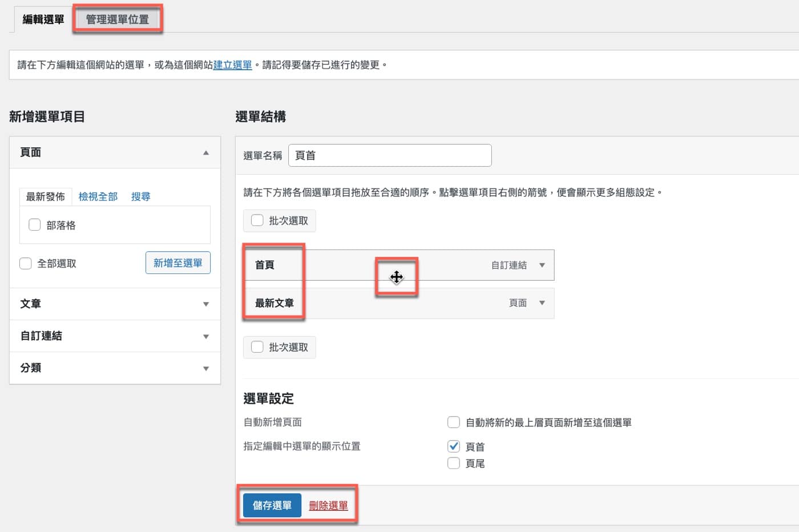The width and height of the screenshot is (799, 532).
Task: Select the 最新發佈 tab
Action: click(x=46, y=196)
